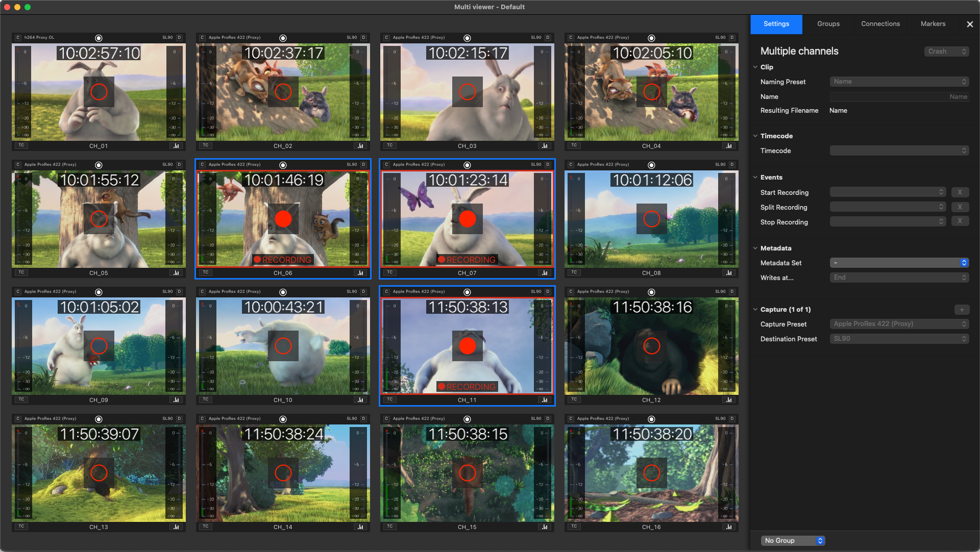
Task: Collapse the Capture (1 of 1) section
Action: tap(755, 309)
